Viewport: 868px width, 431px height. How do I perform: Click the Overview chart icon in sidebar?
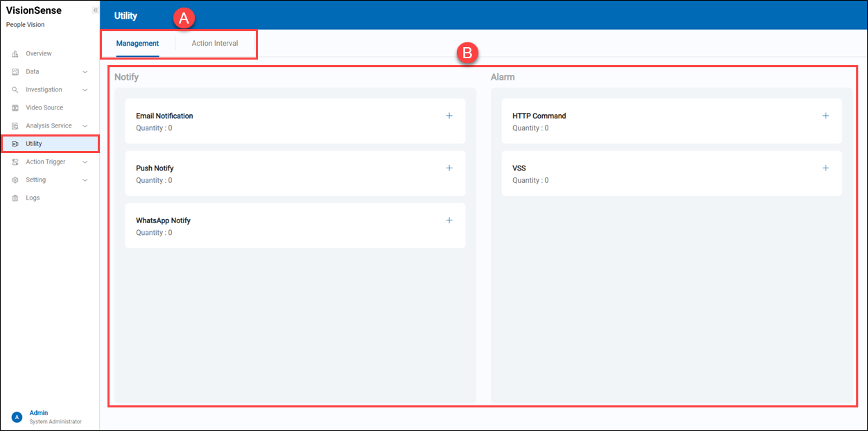click(x=15, y=54)
